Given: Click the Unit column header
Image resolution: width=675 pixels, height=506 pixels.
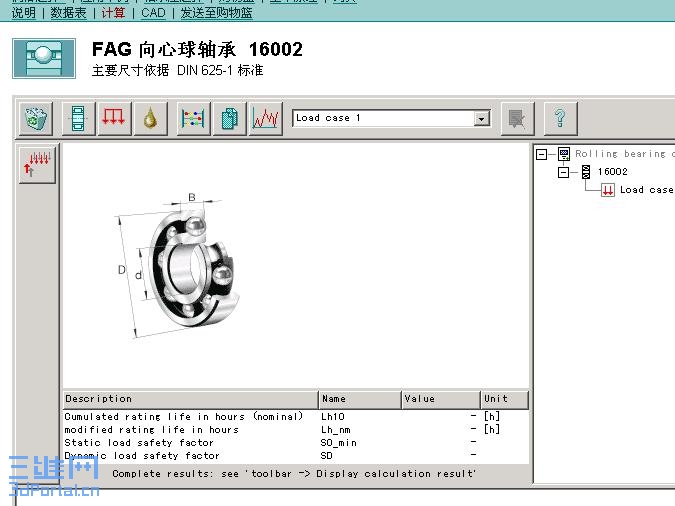Looking at the screenshot, I should (505, 399).
